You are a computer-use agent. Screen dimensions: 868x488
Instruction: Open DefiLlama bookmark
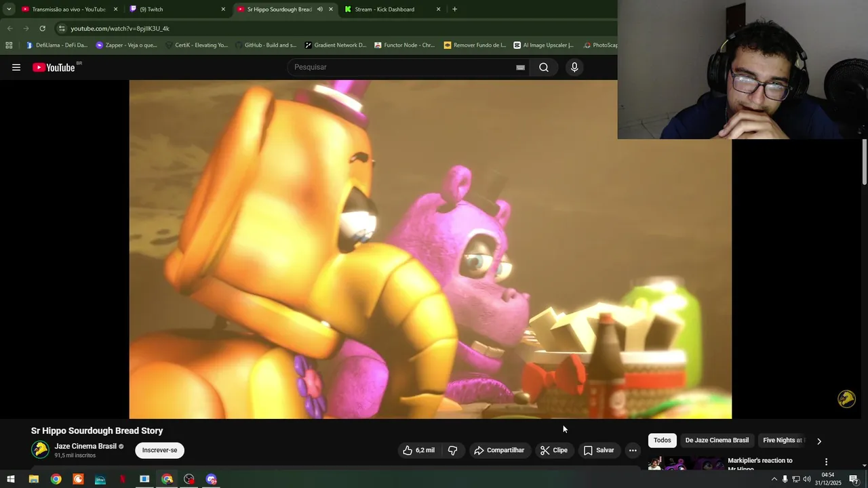(57, 45)
